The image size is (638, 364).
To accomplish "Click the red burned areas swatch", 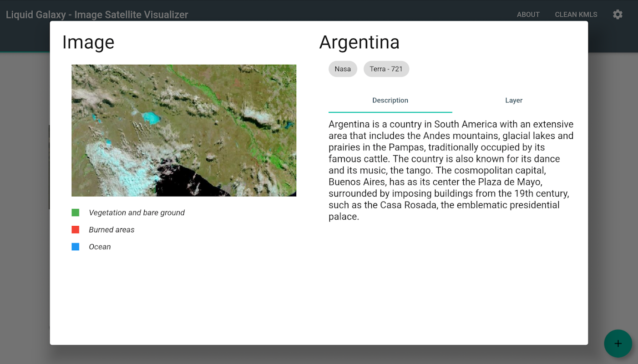I will (x=76, y=230).
